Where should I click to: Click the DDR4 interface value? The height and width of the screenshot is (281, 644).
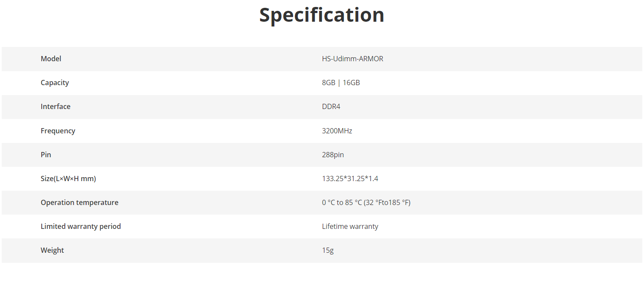(331, 106)
